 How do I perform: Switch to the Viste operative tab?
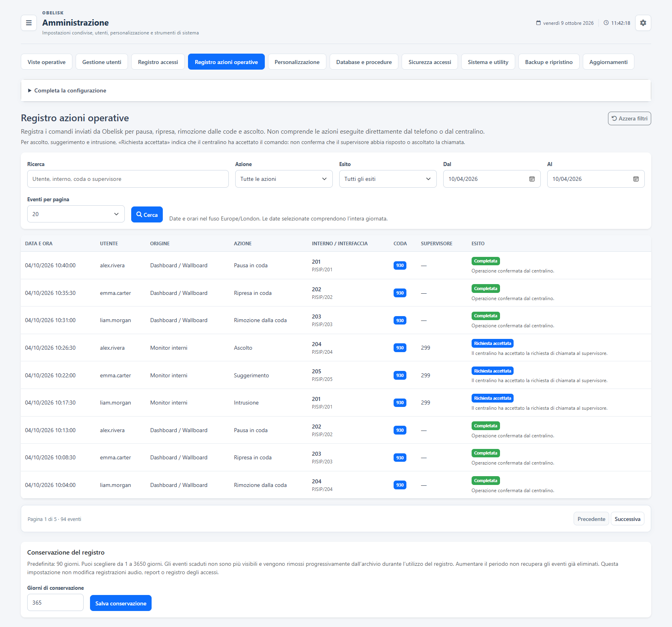[46, 62]
